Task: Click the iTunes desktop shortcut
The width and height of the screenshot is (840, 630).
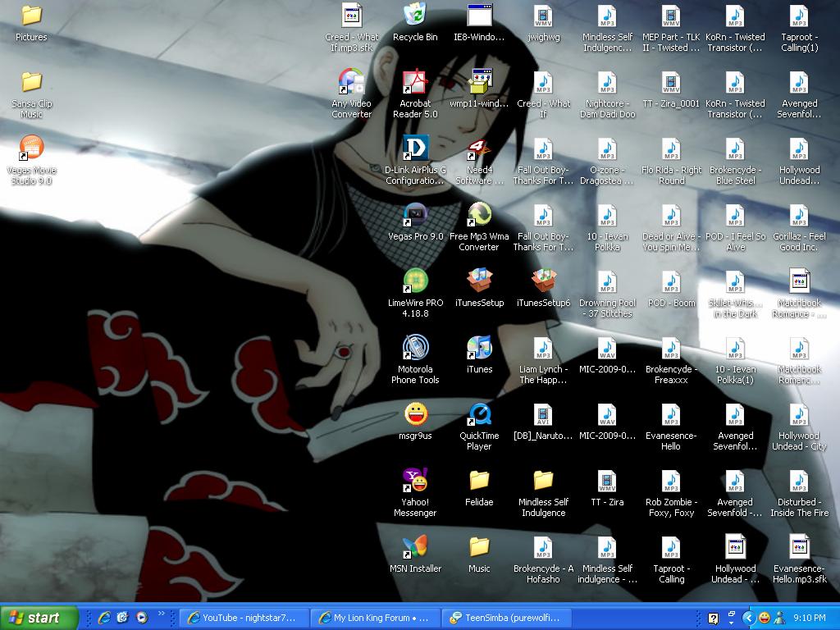Action: (x=479, y=349)
